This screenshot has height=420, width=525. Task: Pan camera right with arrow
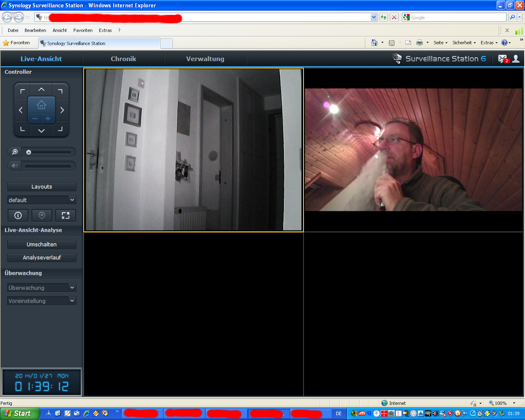62,110
